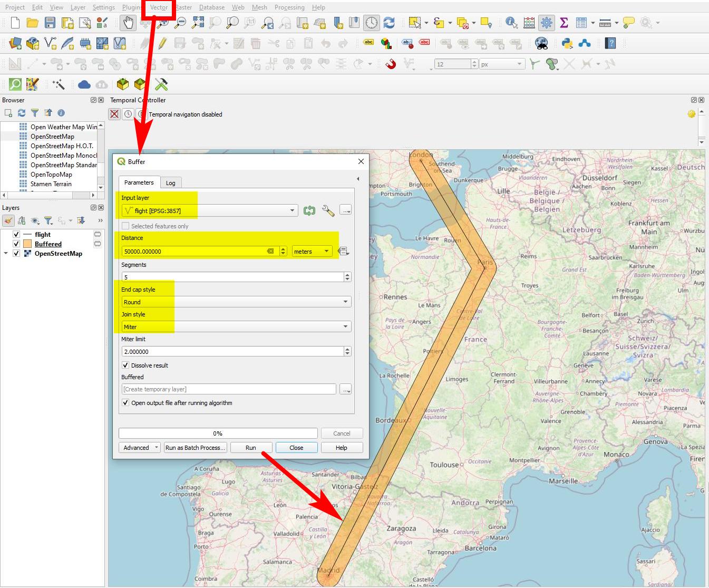Click the Help button in Buffer dialog
The image size is (709, 588).
pyautogui.click(x=342, y=448)
